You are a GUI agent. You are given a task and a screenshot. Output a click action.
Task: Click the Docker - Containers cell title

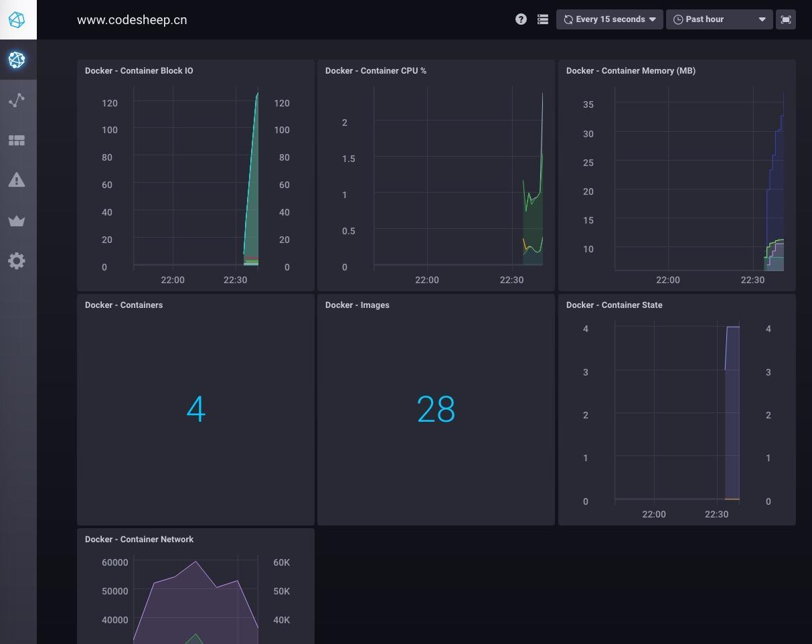[124, 305]
